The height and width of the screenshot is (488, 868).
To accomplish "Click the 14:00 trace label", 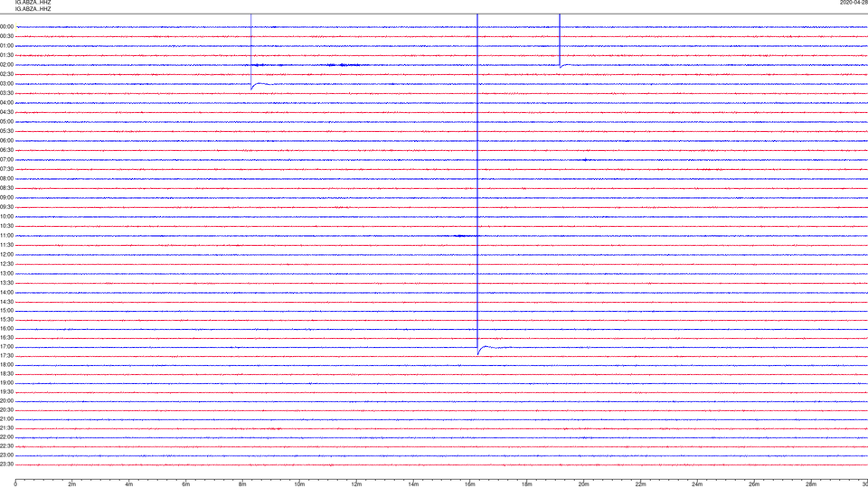I will tap(6, 293).
